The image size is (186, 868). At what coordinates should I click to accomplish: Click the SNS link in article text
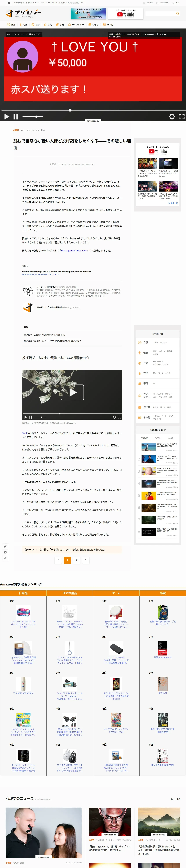click(x=24, y=433)
